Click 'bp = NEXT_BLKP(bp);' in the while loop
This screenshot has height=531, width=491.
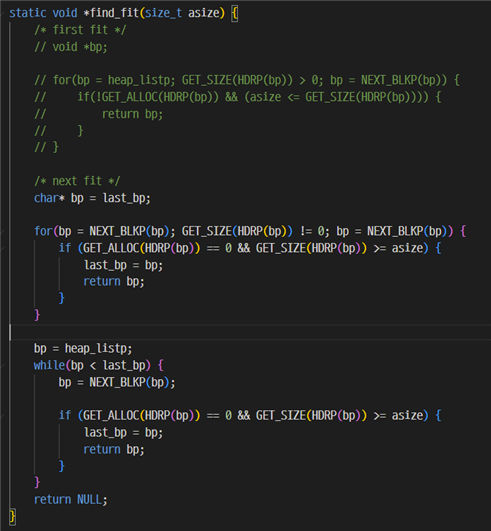tap(117, 382)
